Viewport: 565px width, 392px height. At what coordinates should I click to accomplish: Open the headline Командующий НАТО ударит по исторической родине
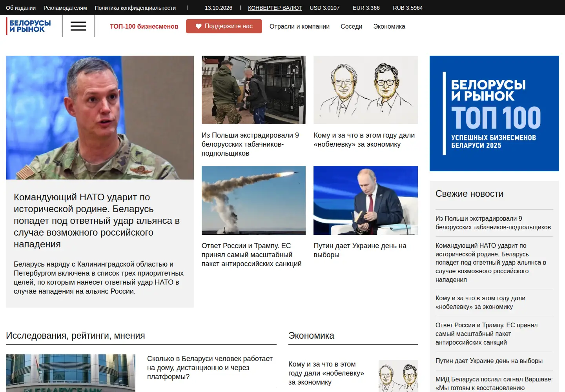pyautogui.click(x=97, y=221)
